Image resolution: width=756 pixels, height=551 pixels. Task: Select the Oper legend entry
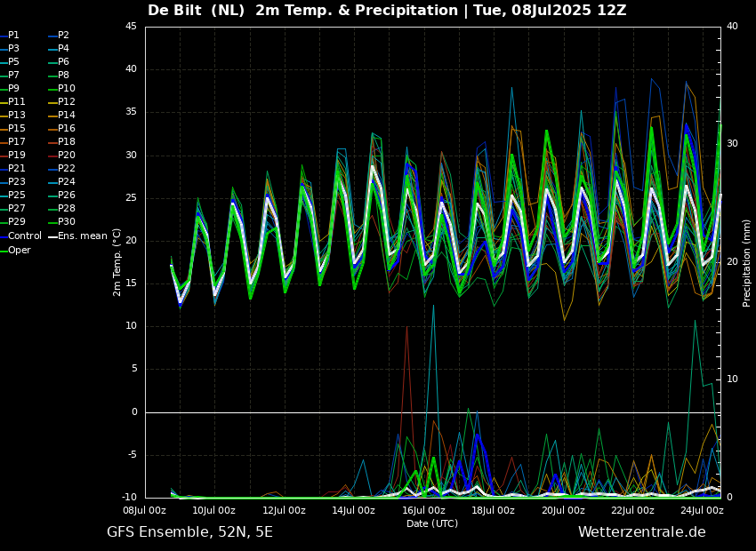pos(19,250)
